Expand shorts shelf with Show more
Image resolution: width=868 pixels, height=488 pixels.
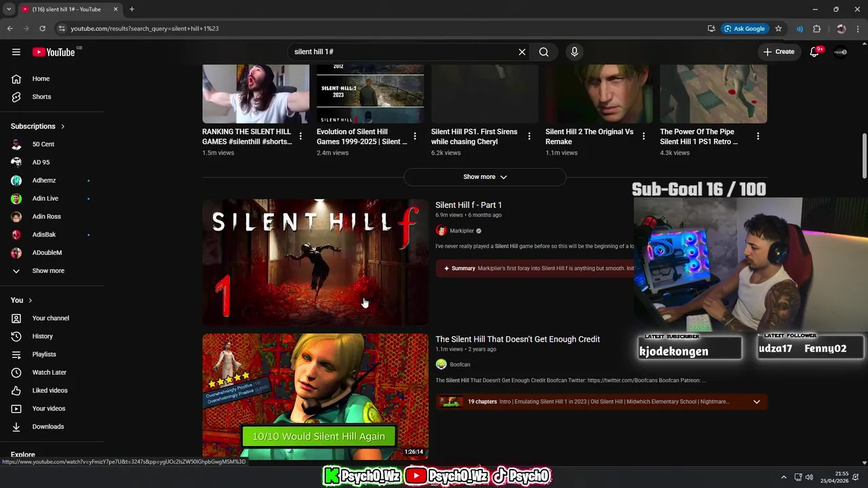[485, 177]
